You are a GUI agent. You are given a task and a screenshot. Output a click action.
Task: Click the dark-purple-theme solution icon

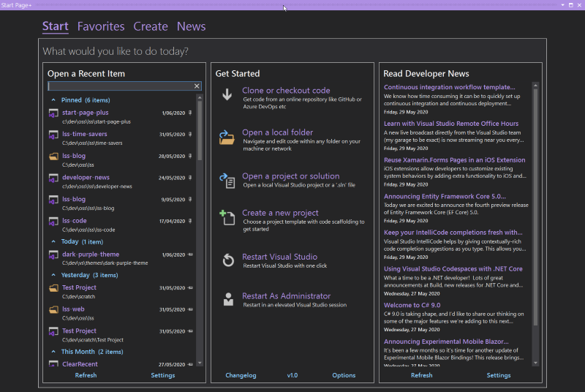coord(53,255)
